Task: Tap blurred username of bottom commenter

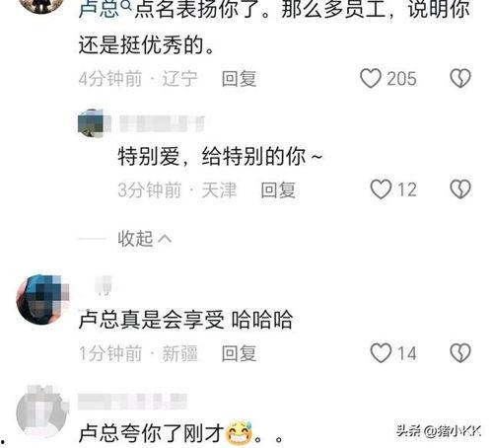Action: (132, 402)
